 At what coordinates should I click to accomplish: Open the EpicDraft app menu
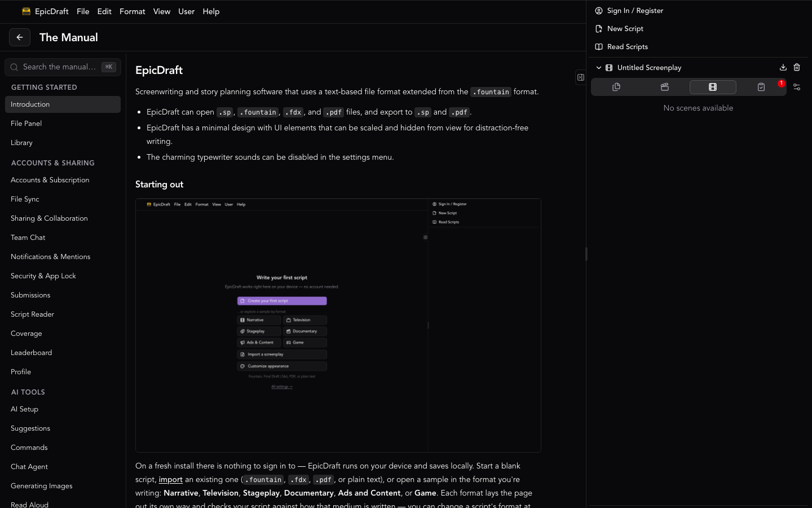click(51, 11)
